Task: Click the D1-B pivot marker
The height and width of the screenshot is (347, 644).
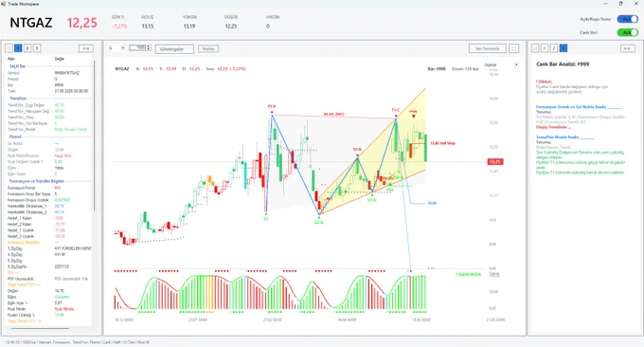Action: click(x=371, y=200)
